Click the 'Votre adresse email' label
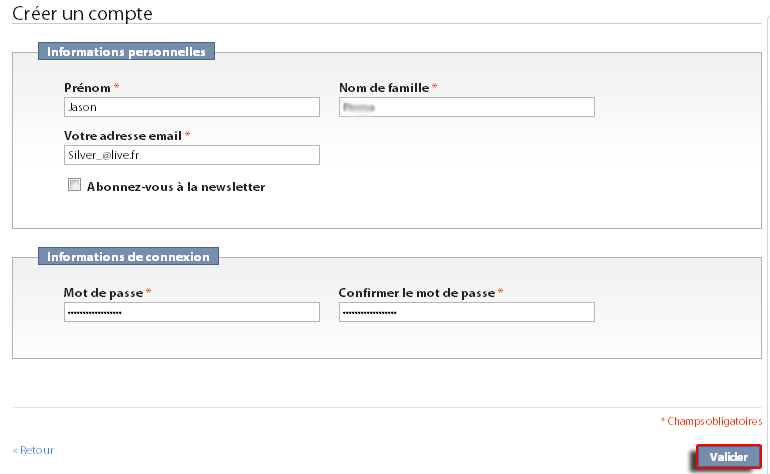Image resolution: width=770 pixels, height=474 pixels. (123, 136)
